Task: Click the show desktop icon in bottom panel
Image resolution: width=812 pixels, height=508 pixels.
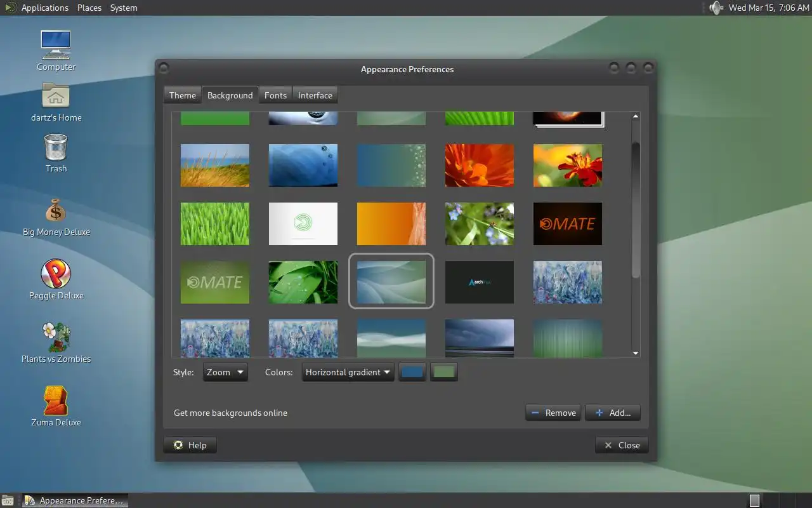Action: coord(7,500)
